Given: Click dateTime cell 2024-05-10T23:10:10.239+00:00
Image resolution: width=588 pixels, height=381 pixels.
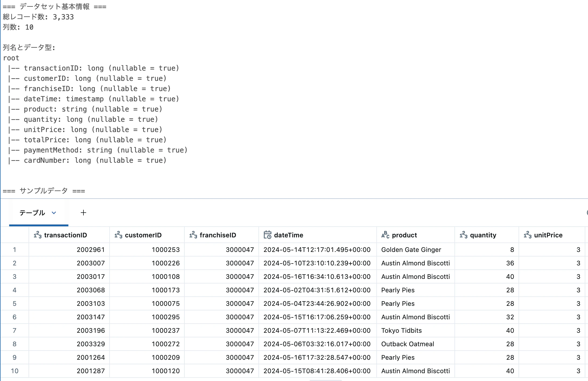Looking at the screenshot, I should [318, 263].
